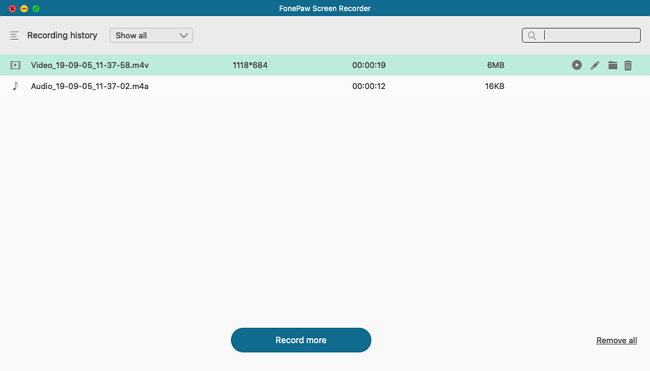650x371 pixels.
Task: Click inside the search input field
Action: pyautogui.click(x=581, y=35)
